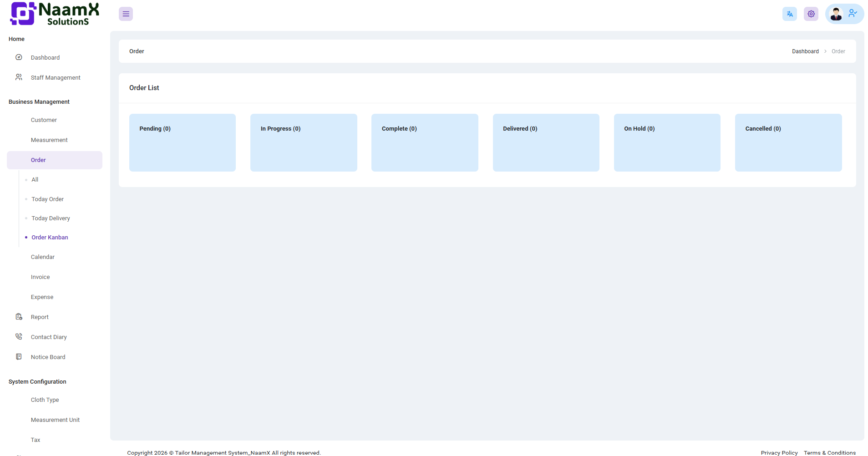Viewport: 868px width, 456px height.
Task: Click the In Progress (0) kanban column
Action: tap(304, 142)
